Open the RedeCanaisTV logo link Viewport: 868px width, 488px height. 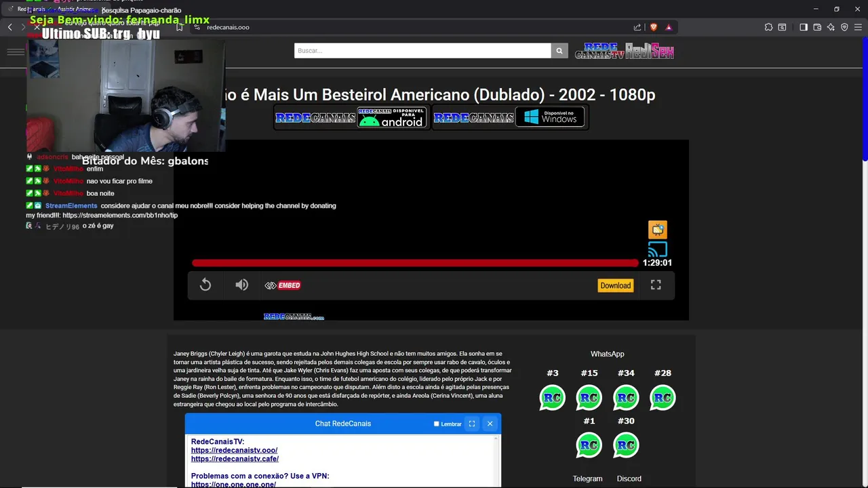pos(599,51)
